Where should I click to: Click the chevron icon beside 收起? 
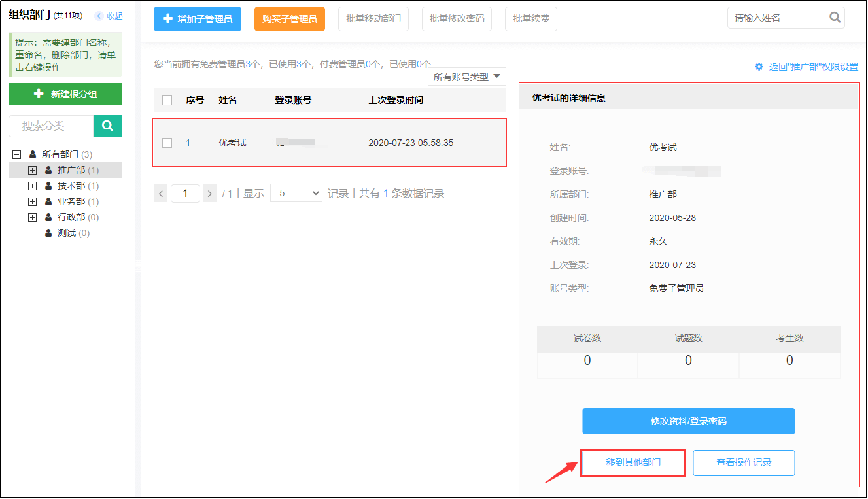pyautogui.click(x=99, y=16)
